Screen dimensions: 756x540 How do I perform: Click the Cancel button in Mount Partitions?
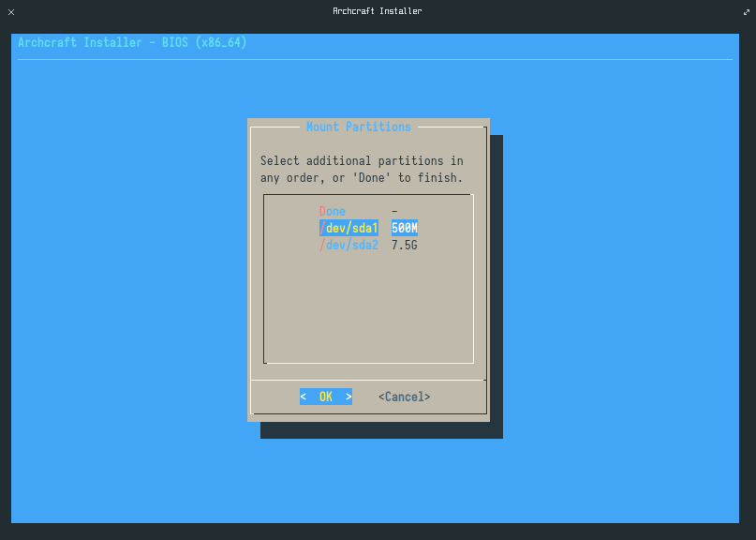(x=404, y=397)
